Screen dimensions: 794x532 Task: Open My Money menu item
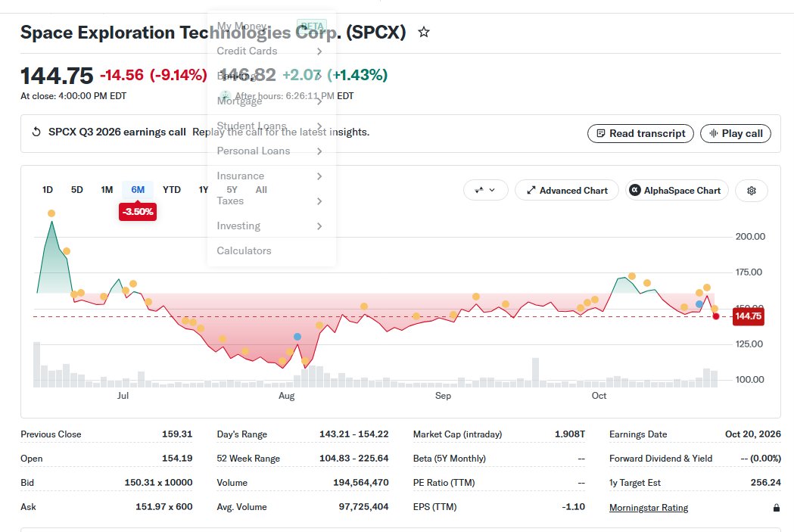241,26
